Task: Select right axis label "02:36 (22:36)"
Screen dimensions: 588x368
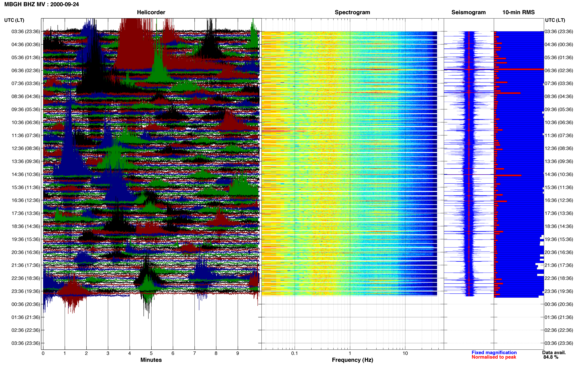Action: [559, 330]
